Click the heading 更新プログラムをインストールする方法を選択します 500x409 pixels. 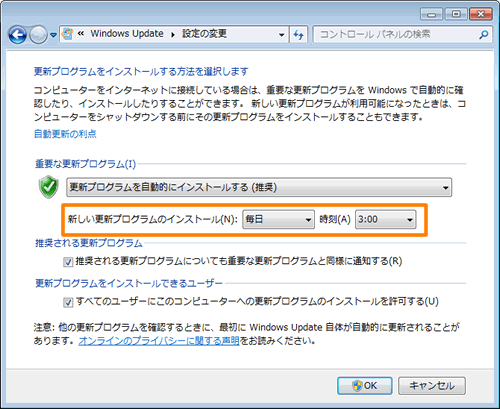141,72
